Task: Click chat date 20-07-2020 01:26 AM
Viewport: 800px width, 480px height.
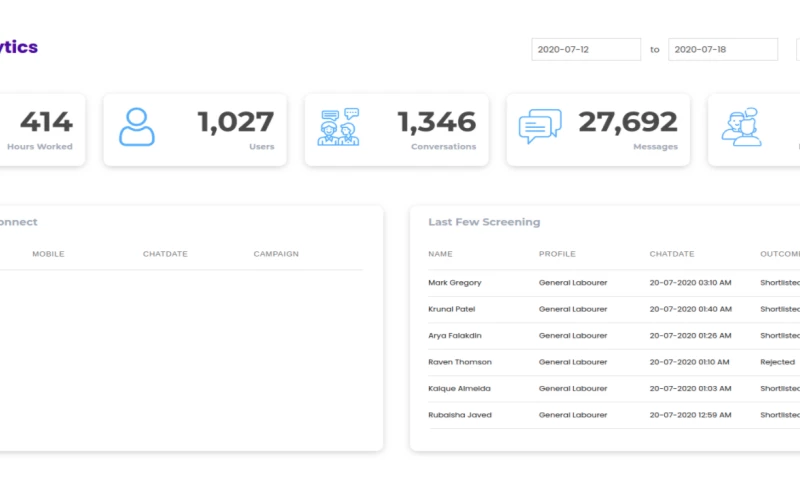Action: 690,336
